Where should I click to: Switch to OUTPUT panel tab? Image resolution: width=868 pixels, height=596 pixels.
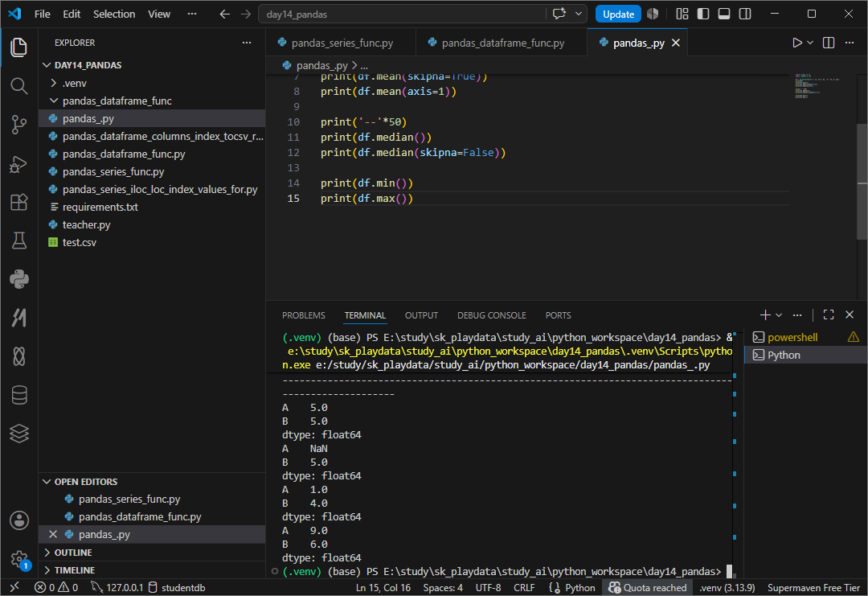pos(421,315)
